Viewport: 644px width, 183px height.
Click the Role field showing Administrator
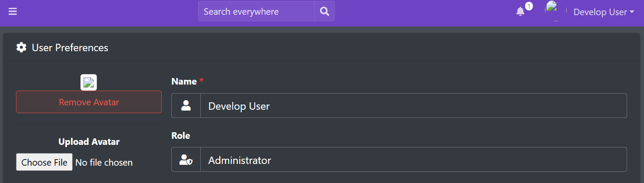coord(413,160)
